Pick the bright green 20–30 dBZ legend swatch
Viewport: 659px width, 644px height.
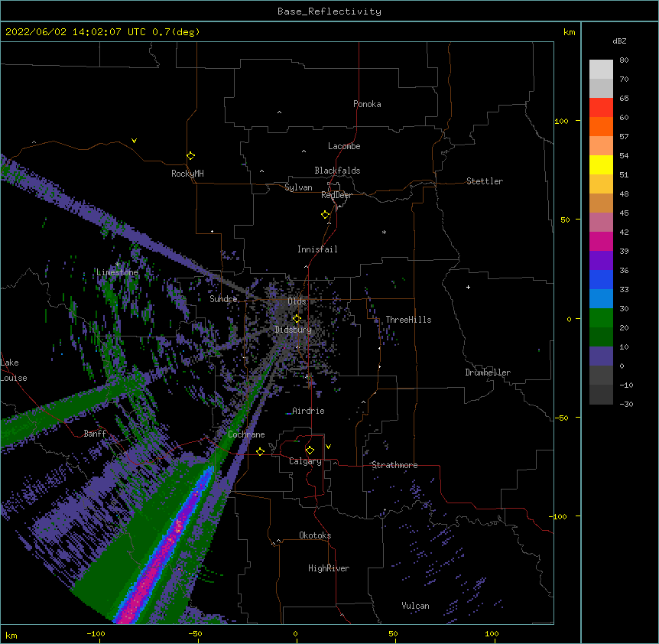tap(601, 318)
